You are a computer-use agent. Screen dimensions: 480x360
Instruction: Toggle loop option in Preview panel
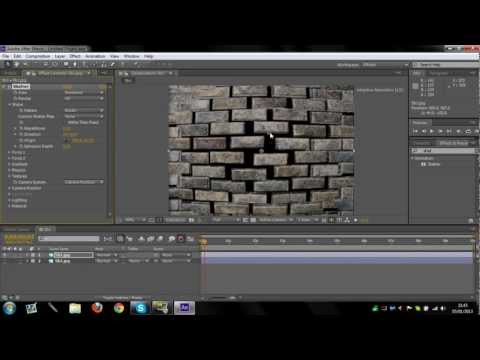tap(468, 132)
